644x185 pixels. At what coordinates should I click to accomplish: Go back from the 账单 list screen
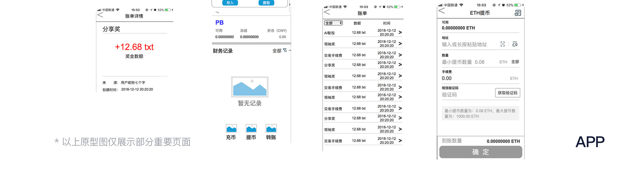[327, 12]
